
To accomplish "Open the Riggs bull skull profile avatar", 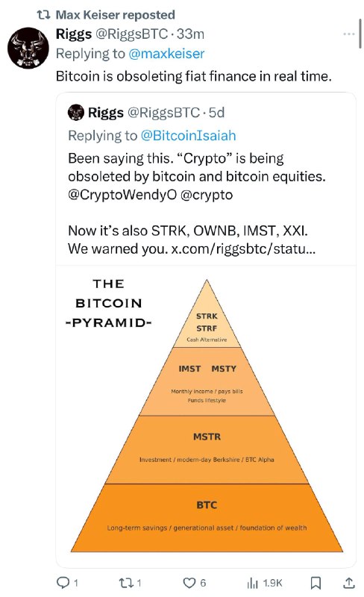I will 28,48.
